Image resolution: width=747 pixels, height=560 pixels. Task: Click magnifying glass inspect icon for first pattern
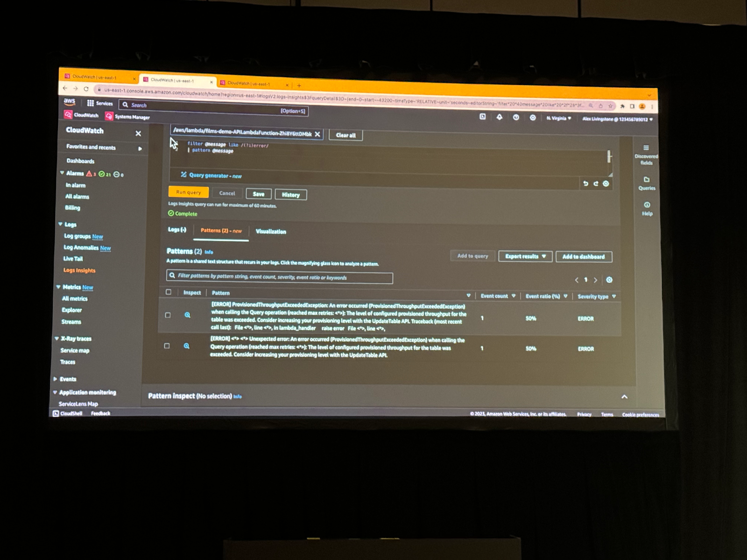[x=187, y=315]
